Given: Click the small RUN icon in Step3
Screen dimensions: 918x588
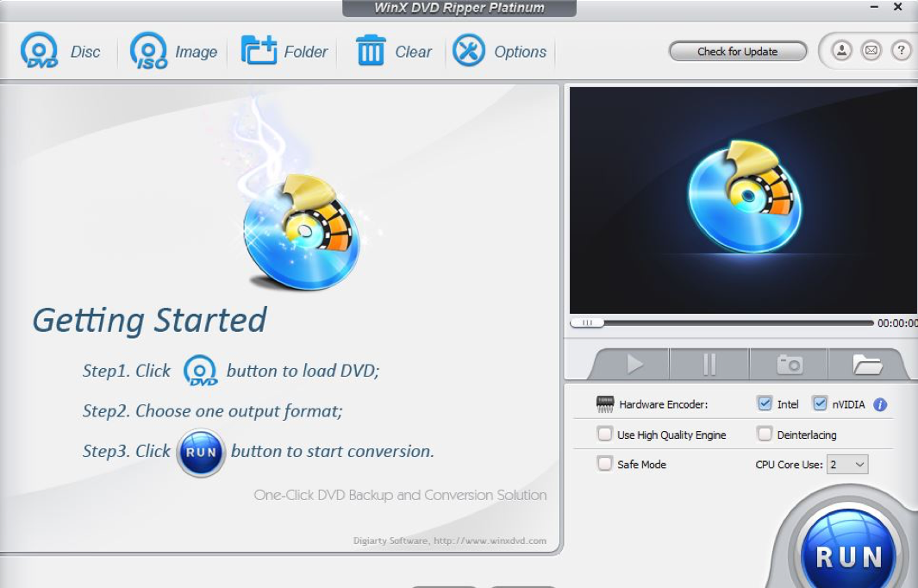Looking at the screenshot, I should pyautogui.click(x=201, y=452).
